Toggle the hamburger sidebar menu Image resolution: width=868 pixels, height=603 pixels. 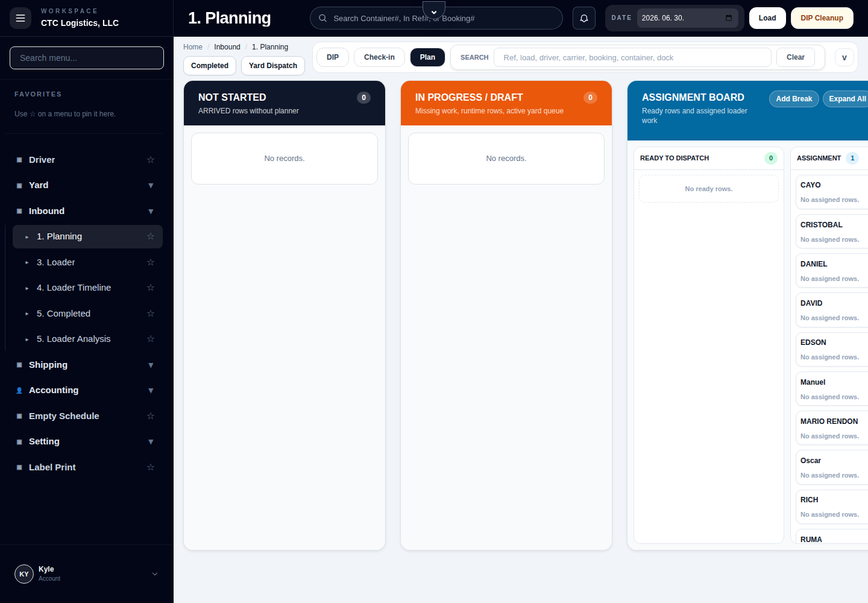click(x=20, y=18)
